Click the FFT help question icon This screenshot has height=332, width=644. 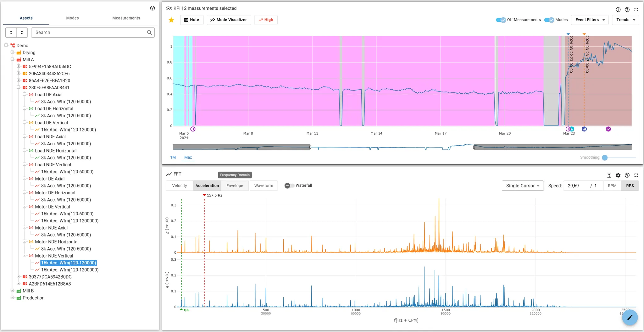(627, 175)
